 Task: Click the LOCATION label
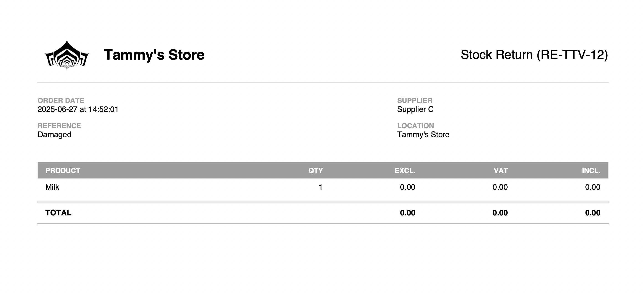(416, 126)
